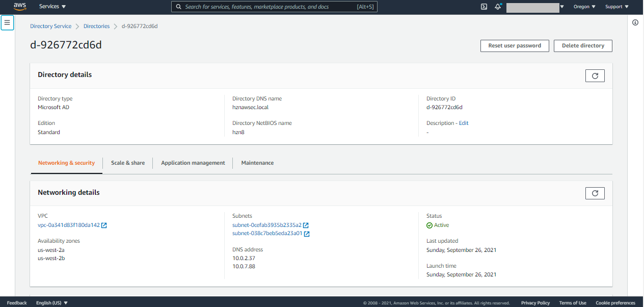Refresh the Networking details panel
The image size is (644, 307).
[x=595, y=193]
